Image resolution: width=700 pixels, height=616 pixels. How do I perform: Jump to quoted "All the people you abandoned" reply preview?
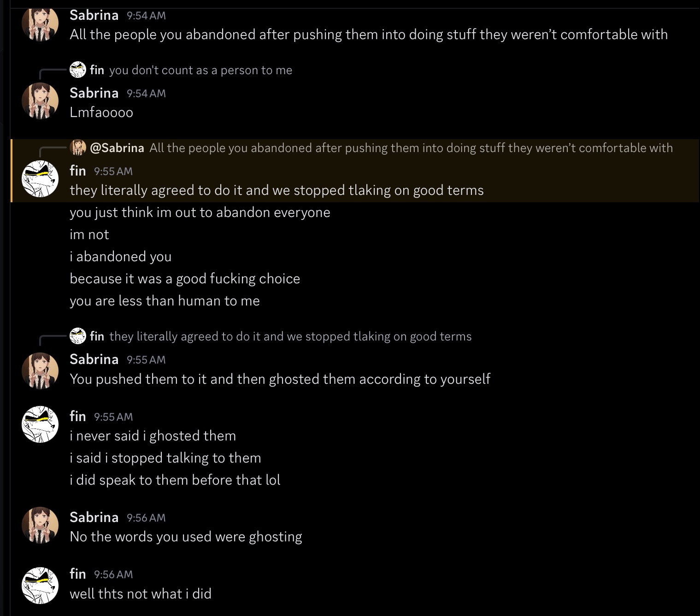tap(411, 148)
